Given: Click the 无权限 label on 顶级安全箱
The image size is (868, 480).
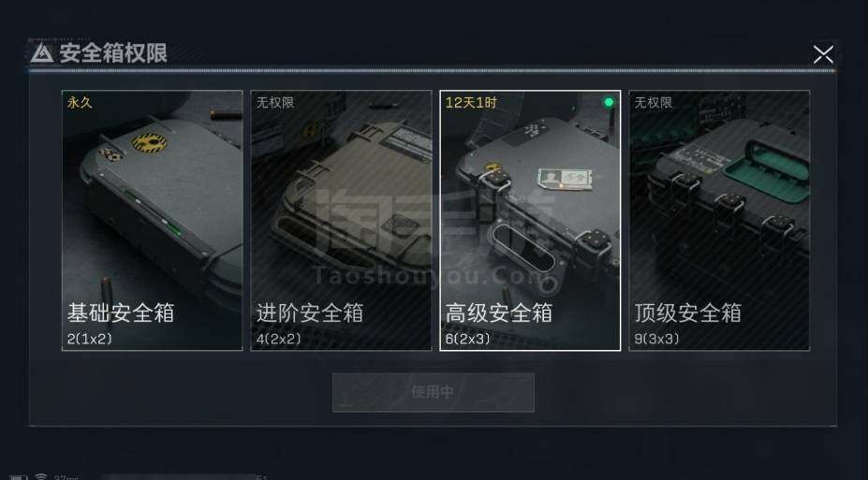Looking at the screenshot, I should pyautogui.click(x=654, y=102).
